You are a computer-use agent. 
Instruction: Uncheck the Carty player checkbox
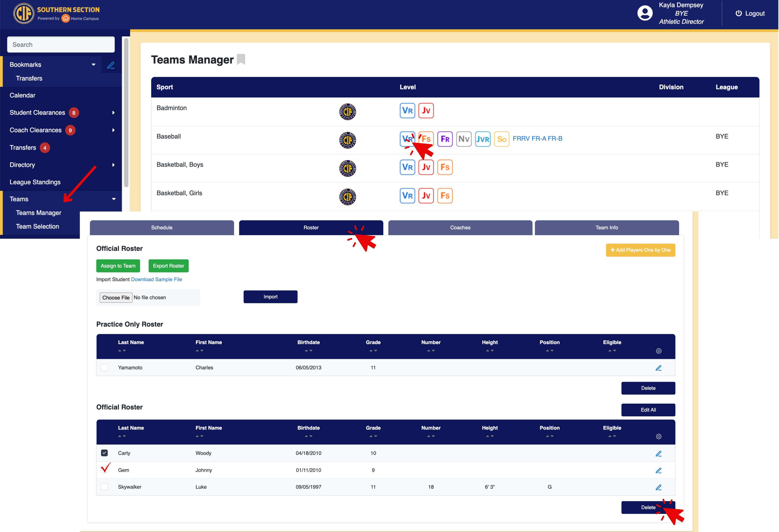tap(104, 453)
